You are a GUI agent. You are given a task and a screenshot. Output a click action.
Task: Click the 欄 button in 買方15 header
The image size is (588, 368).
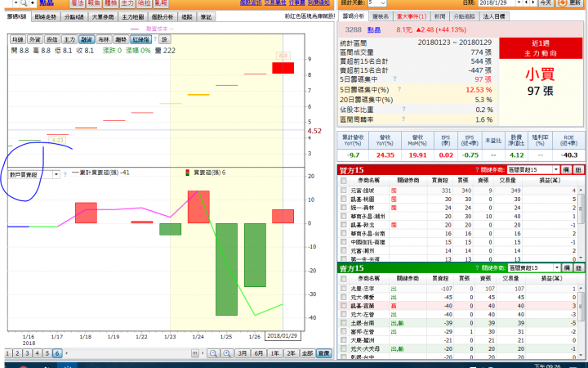tap(567, 170)
